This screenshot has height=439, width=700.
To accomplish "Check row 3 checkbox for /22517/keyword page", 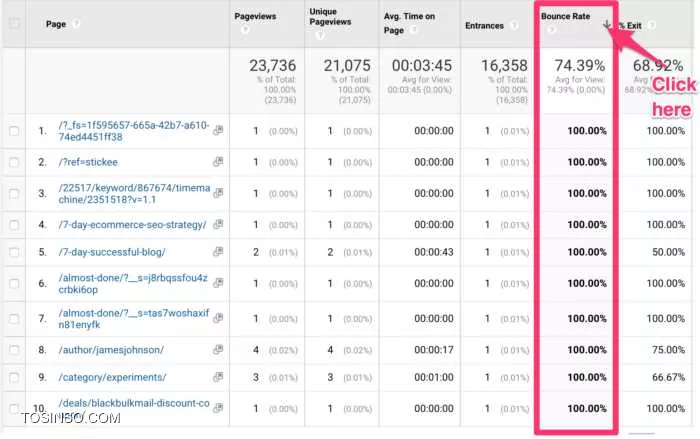I will click(14, 193).
